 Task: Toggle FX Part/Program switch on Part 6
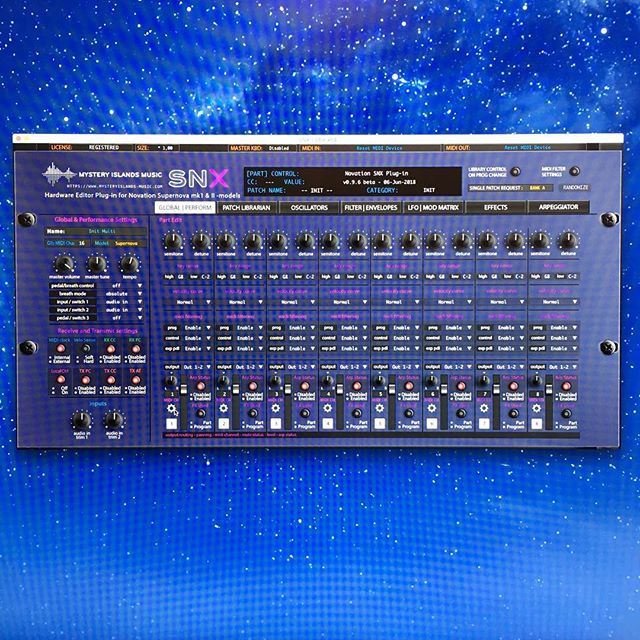461,413
